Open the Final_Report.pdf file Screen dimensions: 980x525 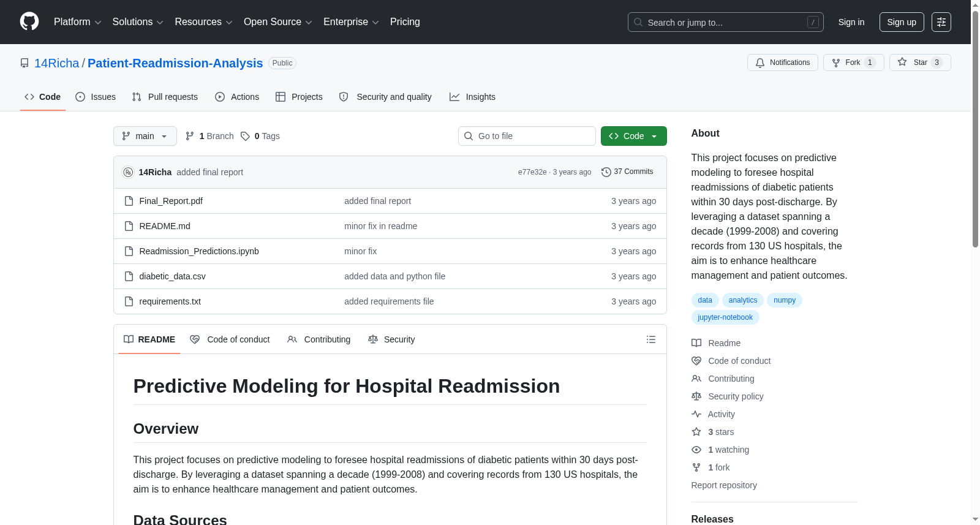[x=171, y=201]
